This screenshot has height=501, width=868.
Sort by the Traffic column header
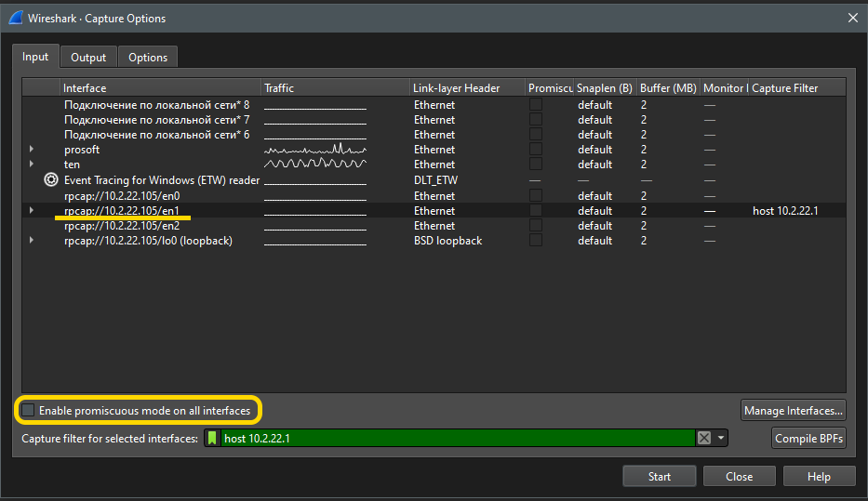[336, 88]
